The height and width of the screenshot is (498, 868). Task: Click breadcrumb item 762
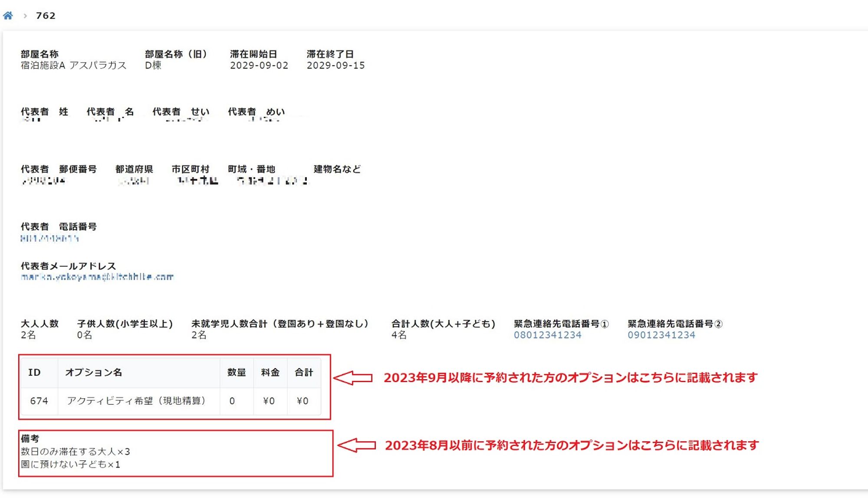coord(46,16)
